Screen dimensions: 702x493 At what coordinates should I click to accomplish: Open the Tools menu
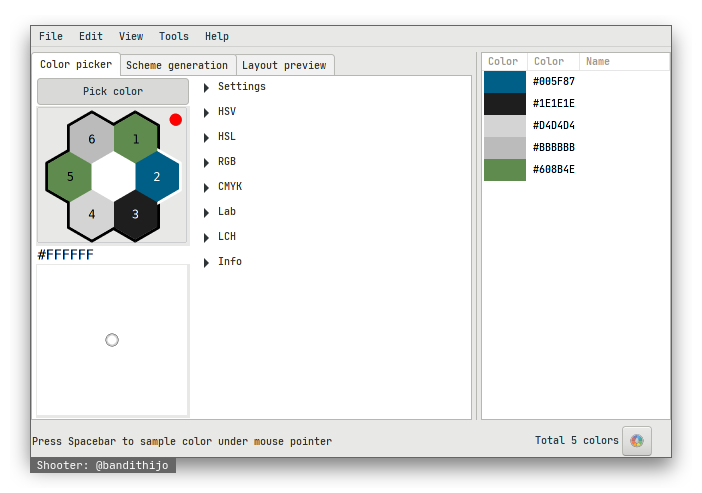[x=174, y=37]
